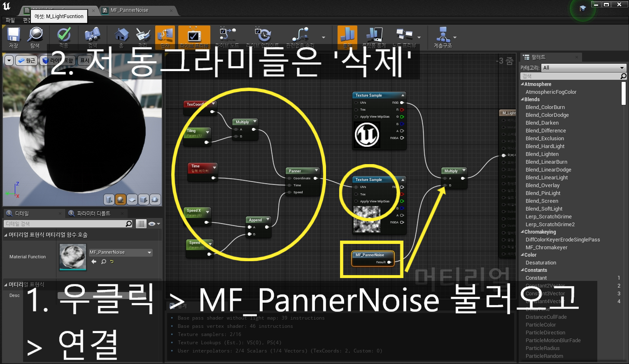Select the teapot custom mesh preview icon
Viewport: 629px width, 364px height.
click(x=155, y=199)
